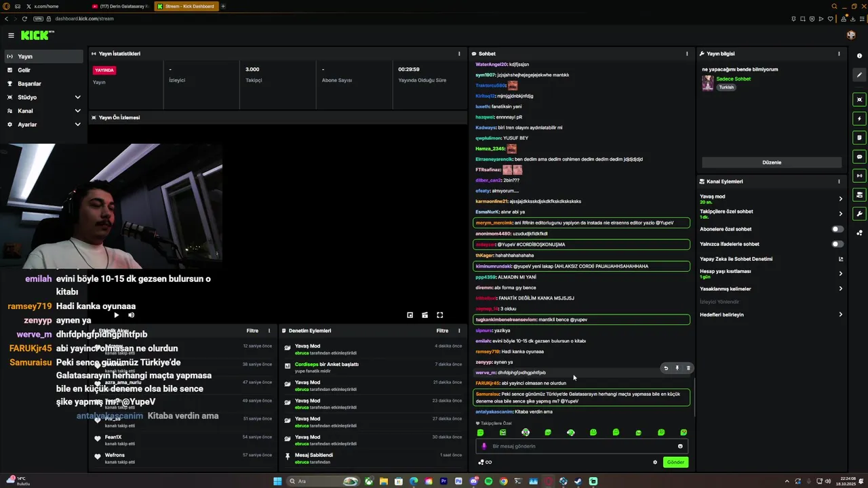Open Yavaş mod settings chevron

[840, 199]
